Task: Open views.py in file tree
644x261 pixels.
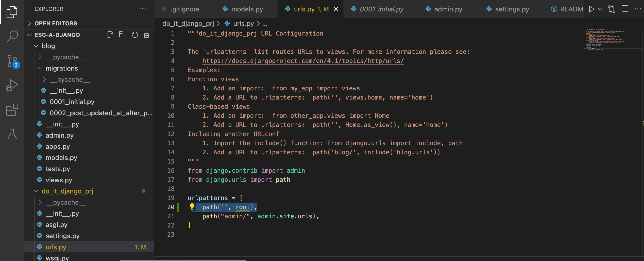Action: tap(89, 180)
